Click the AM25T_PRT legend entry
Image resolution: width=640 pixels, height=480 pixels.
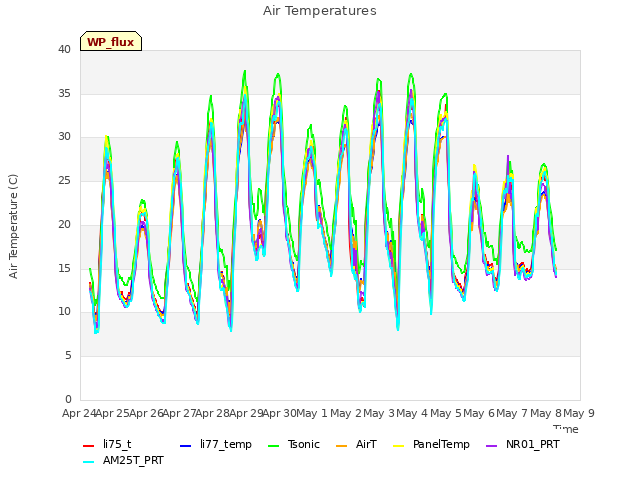(x=123, y=460)
